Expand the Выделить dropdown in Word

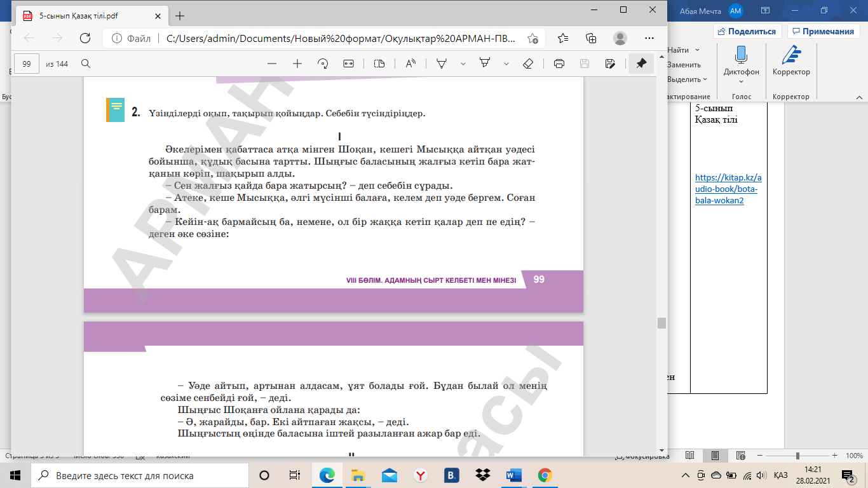tap(705, 79)
